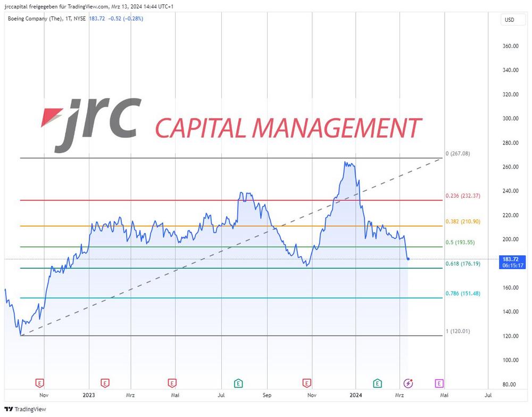
Task: Click the Jul label right of Mai 2024
Action: 488,395
